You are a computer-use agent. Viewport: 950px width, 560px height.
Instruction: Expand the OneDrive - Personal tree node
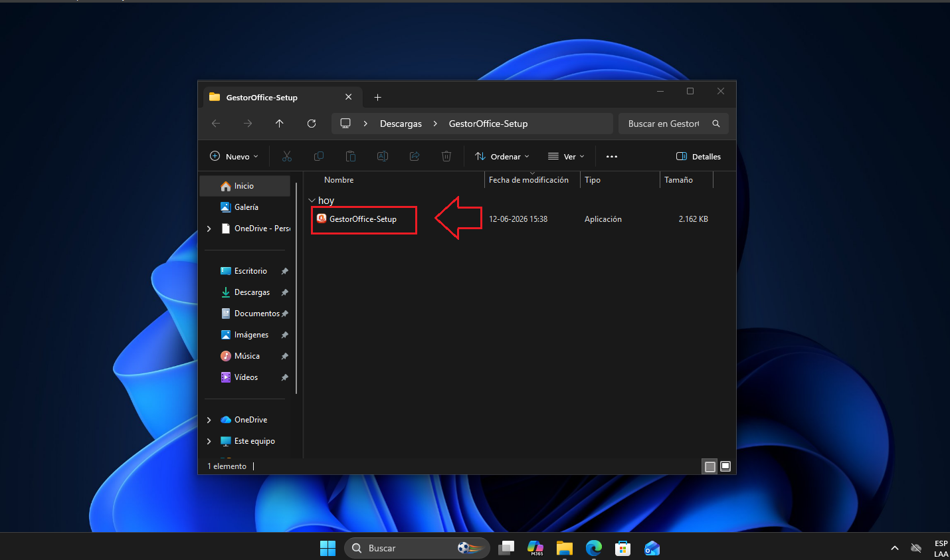pos(209,229)
